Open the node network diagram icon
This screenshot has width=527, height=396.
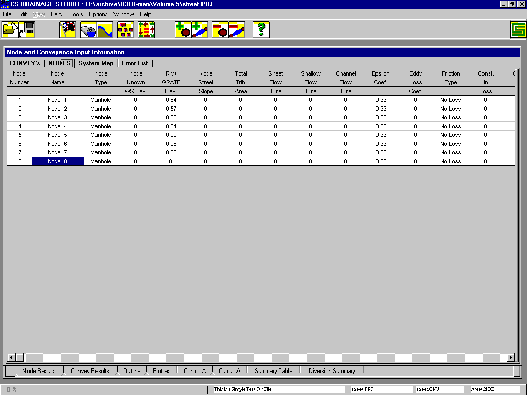[x=125, y=29]
